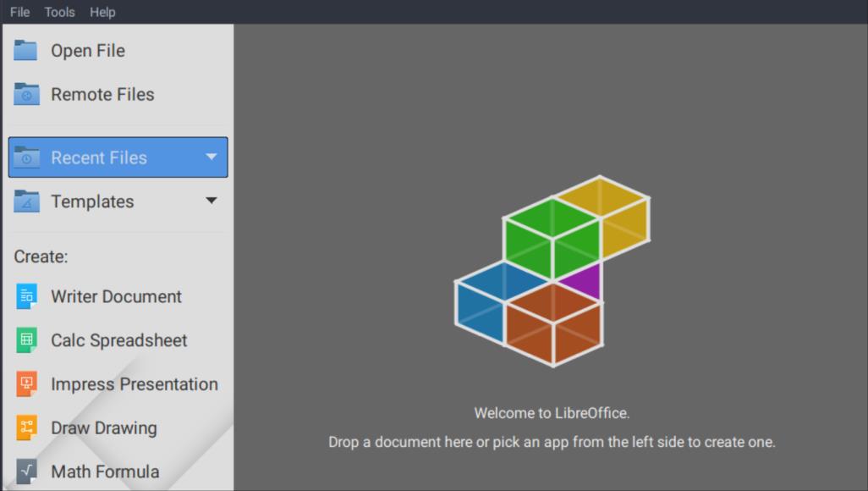Click the Templates folder icon
868x491 pixels.
[x=26, y=201]
